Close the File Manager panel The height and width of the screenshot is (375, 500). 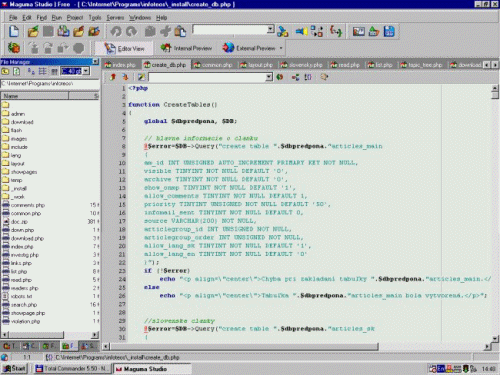point(95,62)
